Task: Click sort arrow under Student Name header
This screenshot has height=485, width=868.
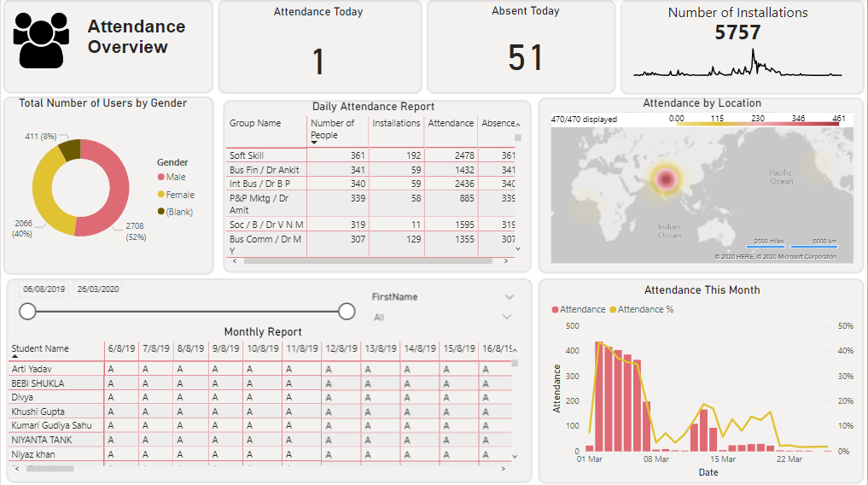Action: click(15, 357)
